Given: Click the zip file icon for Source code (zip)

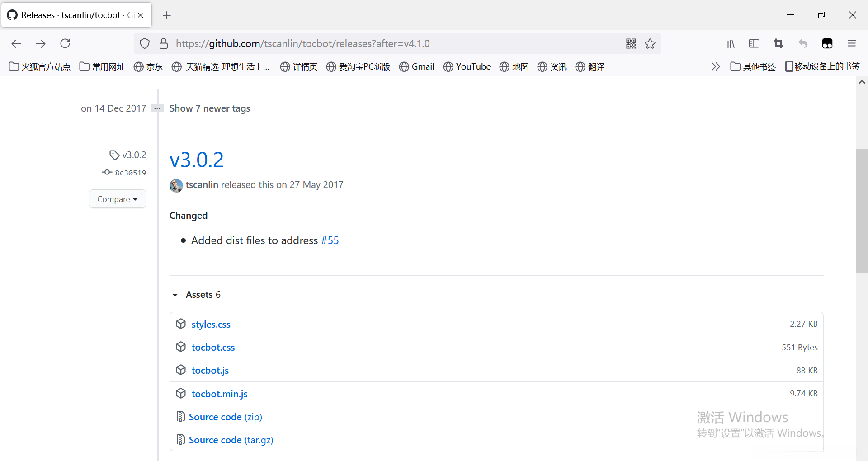Looking at the screenshot, I should [180, 416].
